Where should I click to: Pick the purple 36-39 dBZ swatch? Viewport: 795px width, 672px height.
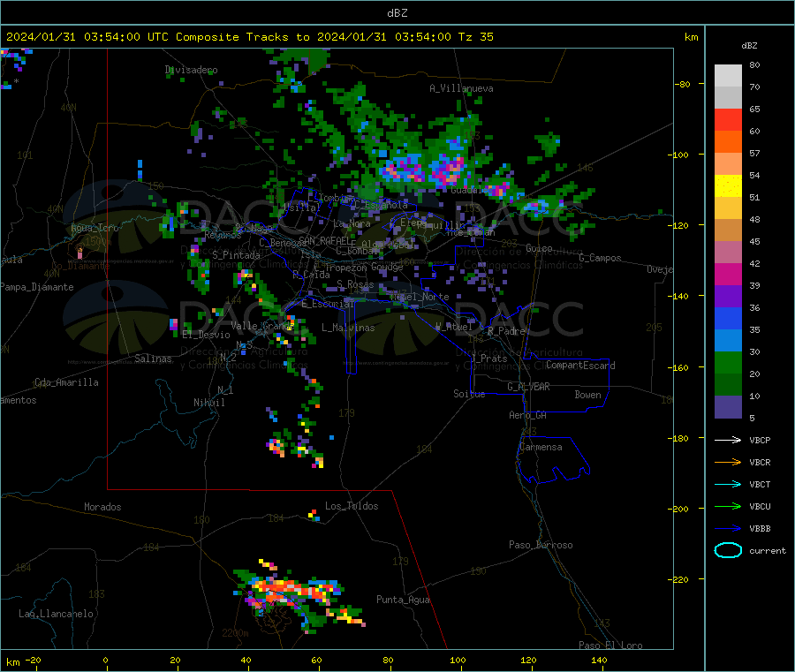pos(728,297)
